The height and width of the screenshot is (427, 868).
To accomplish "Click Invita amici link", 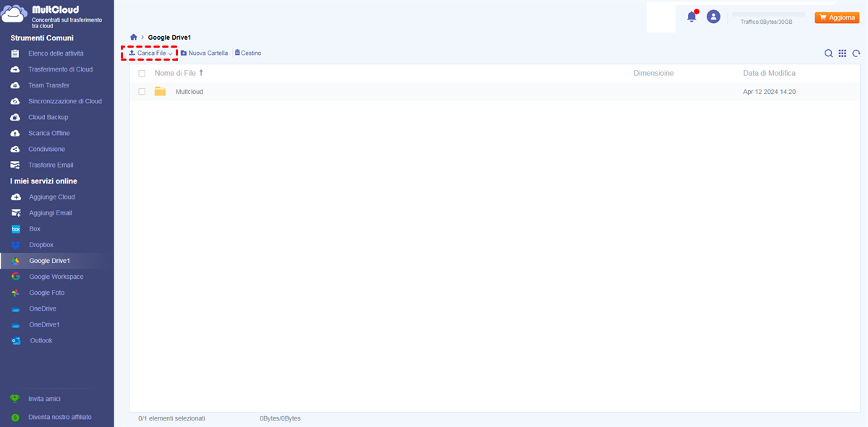I will click(x=44, y=399).
